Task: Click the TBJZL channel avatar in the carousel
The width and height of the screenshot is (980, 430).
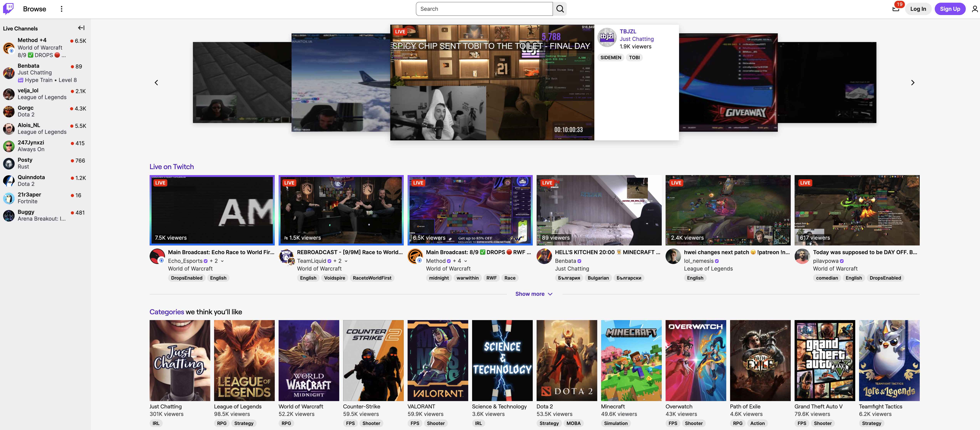Action: click(607, 37)
